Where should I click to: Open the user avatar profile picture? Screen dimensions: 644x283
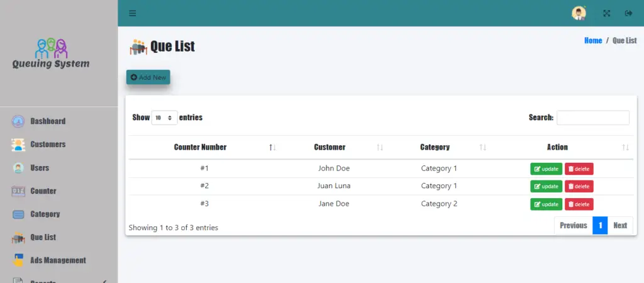click(579, 13)
